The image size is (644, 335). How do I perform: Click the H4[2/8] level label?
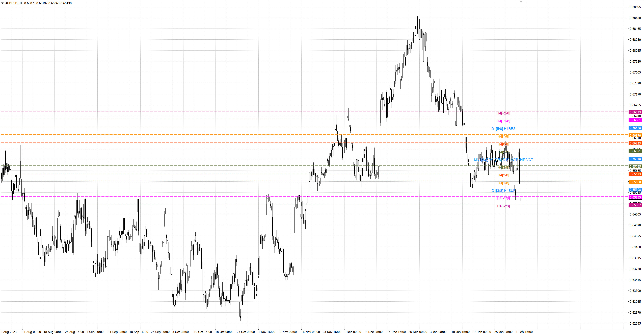point(503,175)
